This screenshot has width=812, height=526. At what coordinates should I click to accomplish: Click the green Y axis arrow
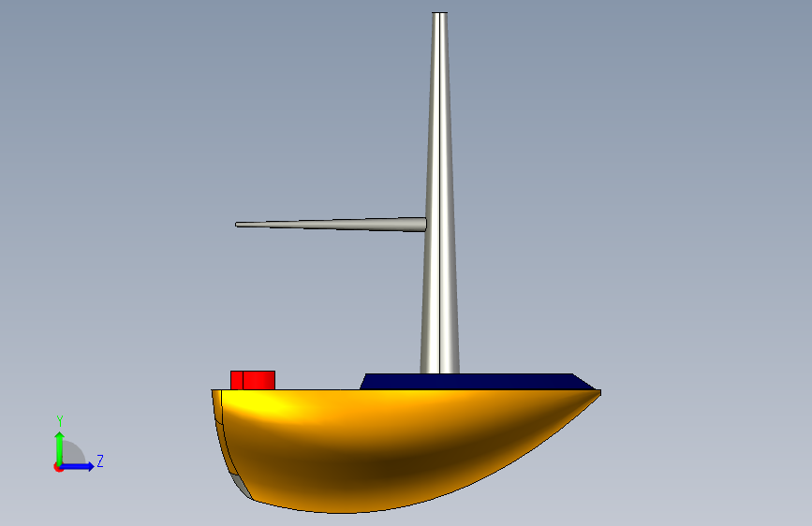(x=60, y=447)
